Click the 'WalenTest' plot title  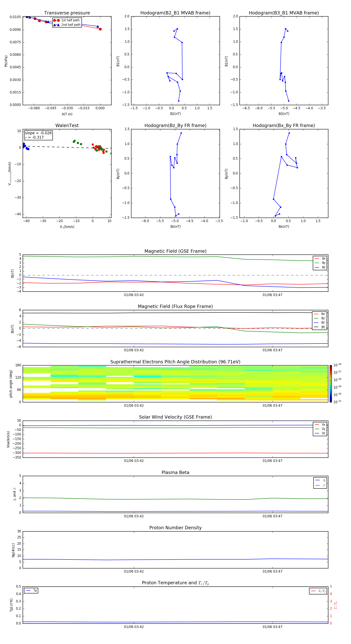67,125
